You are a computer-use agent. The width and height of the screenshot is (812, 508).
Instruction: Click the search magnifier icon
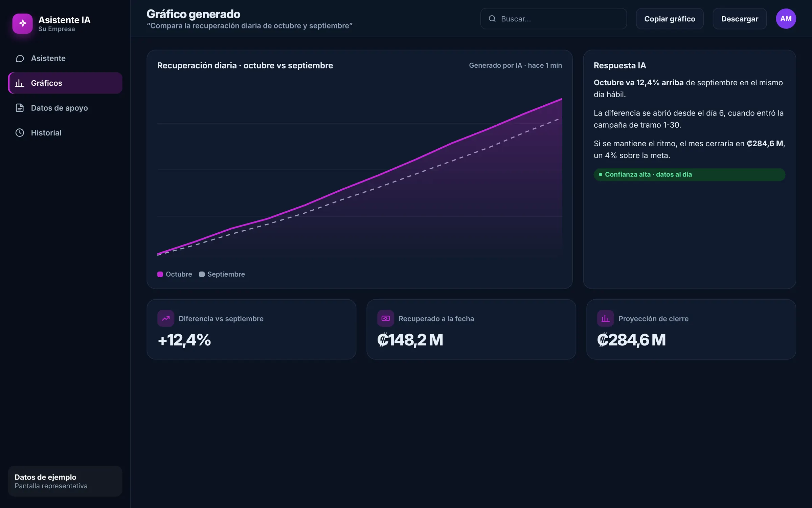tap(492, 19)
